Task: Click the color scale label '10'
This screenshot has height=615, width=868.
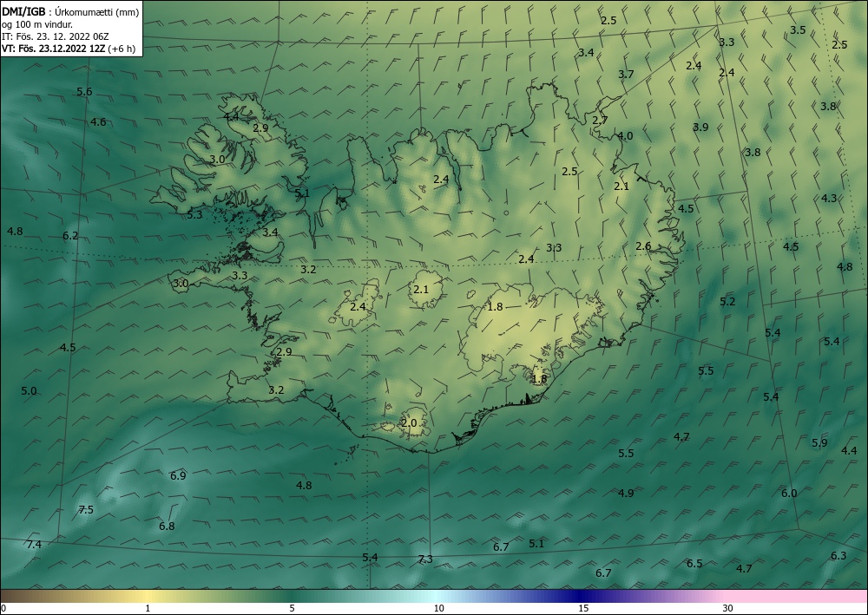Action: tap(438, 609)
